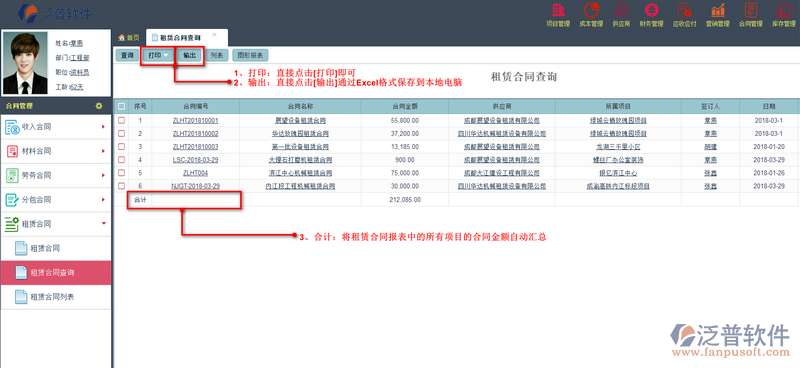Check the row 6 checkbox for NJGT-2018-03-29
The width and height of the screenshot is (800, 368).
(121, 186)
